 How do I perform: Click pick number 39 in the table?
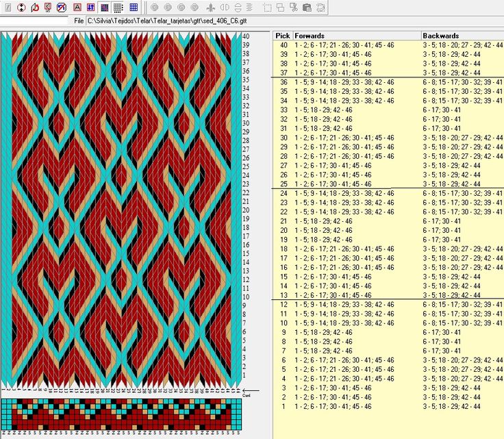pyautogui.click(x=283, y=54)
